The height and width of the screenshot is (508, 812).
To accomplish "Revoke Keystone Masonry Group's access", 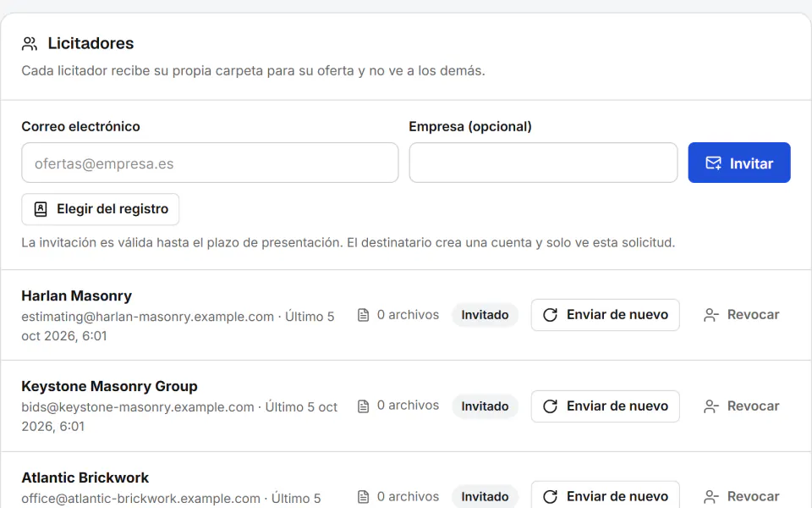I will tap(742, 406).
